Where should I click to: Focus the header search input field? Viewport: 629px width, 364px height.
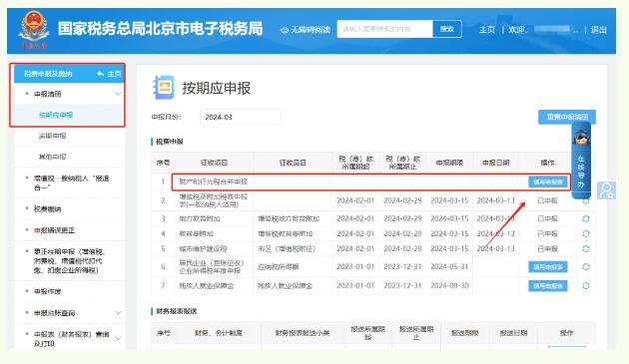(x=385, y=29)
